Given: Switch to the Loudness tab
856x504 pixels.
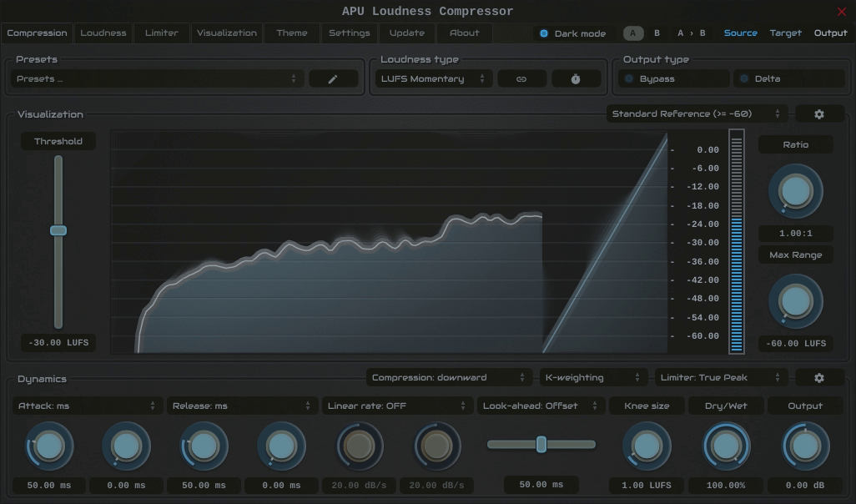Looking at the screenshot, I should coord(103,33).
